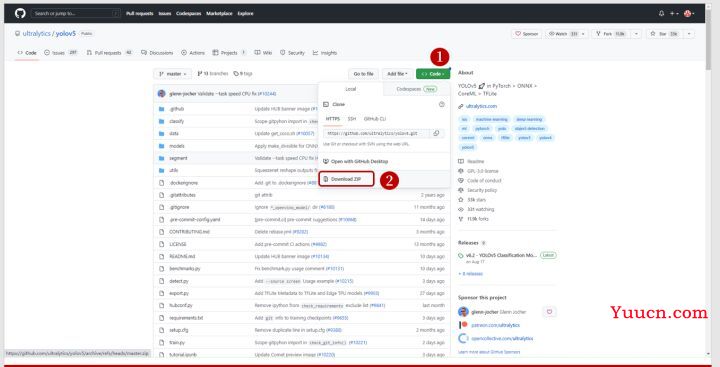This screenshot has width=720, height=367.
Task: Open the ultralytics owner link
Action: click(37, 34)
